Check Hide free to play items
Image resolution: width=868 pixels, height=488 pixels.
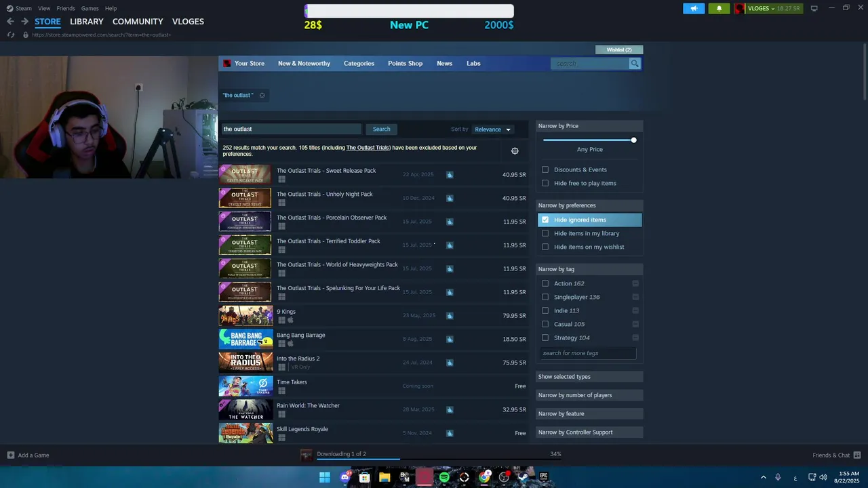pos(545,183)
